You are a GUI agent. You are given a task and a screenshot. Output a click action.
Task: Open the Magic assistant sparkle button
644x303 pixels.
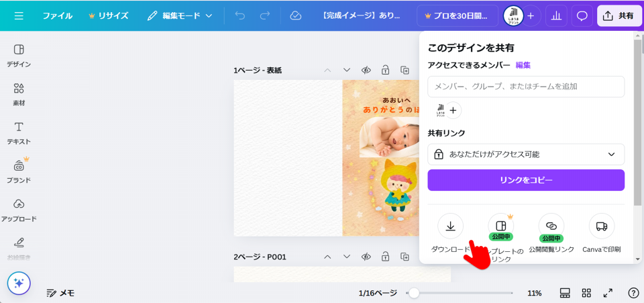(19, 283)
